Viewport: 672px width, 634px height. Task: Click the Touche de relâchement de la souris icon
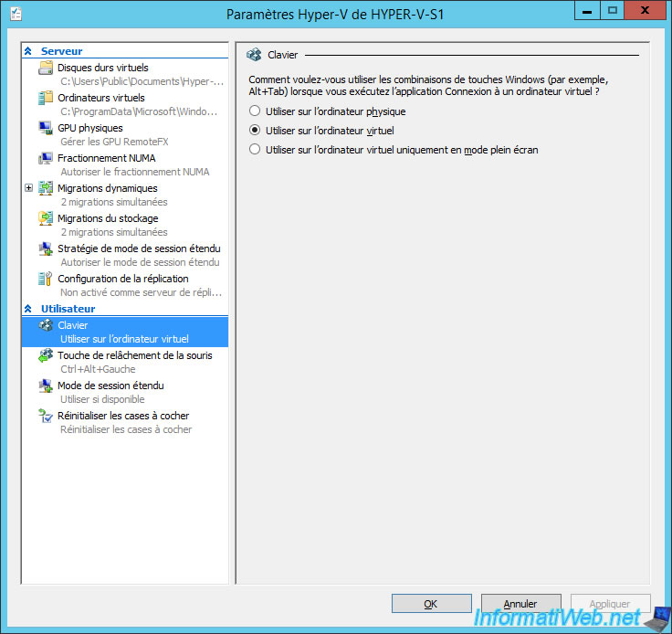46,355
